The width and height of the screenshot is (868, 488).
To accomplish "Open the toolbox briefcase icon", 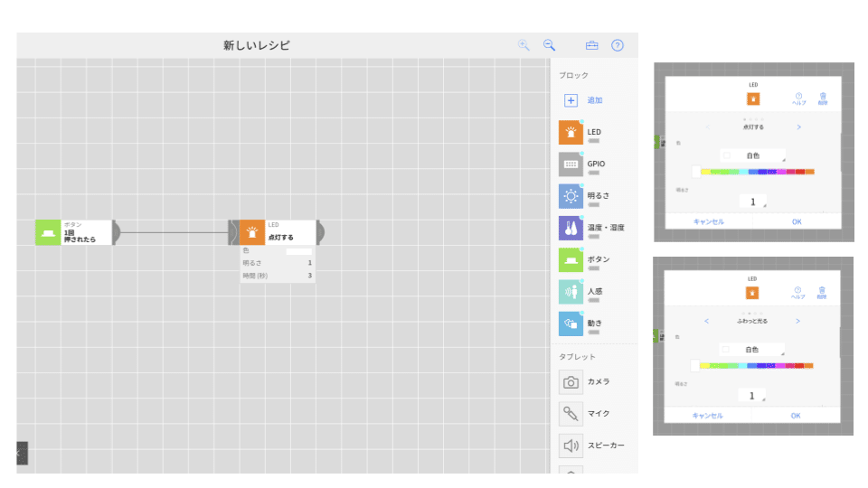I will pos(591,45).
